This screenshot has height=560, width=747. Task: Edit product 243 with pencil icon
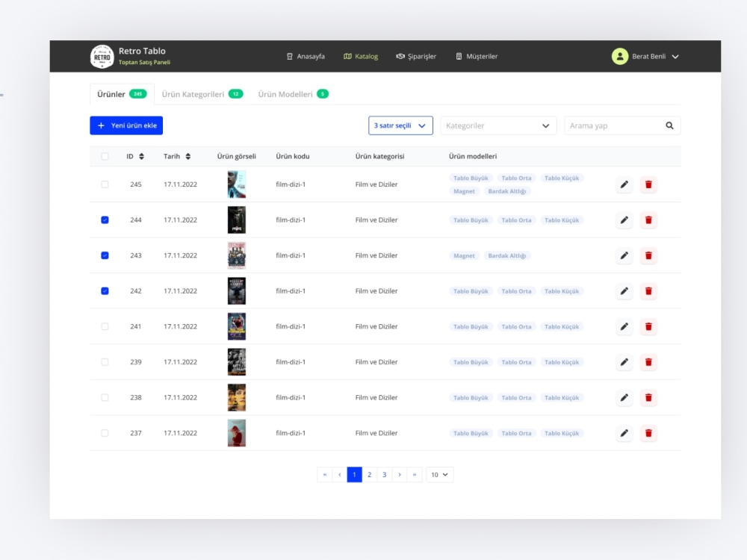point(624,255)
